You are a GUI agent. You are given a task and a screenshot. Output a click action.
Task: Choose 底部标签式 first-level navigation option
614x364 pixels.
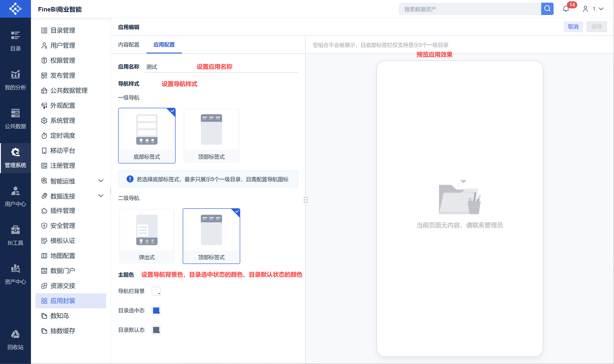[147, 136]
